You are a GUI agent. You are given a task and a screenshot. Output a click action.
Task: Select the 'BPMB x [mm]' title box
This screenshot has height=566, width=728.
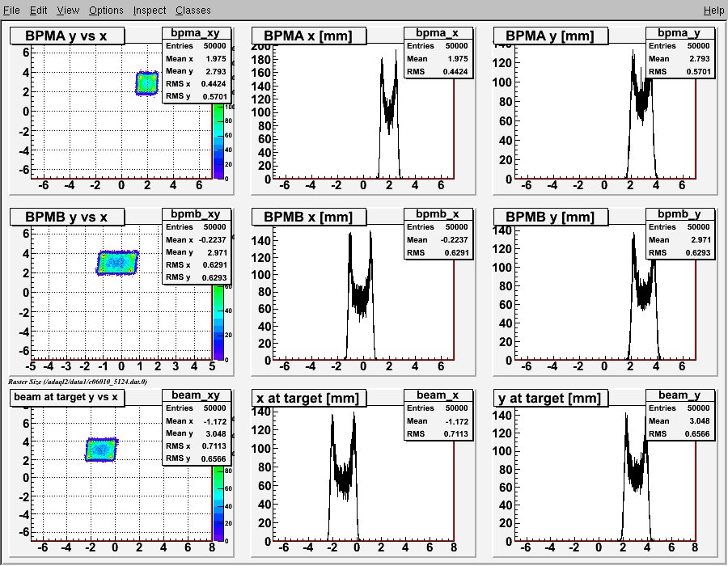tap(308, 217)
